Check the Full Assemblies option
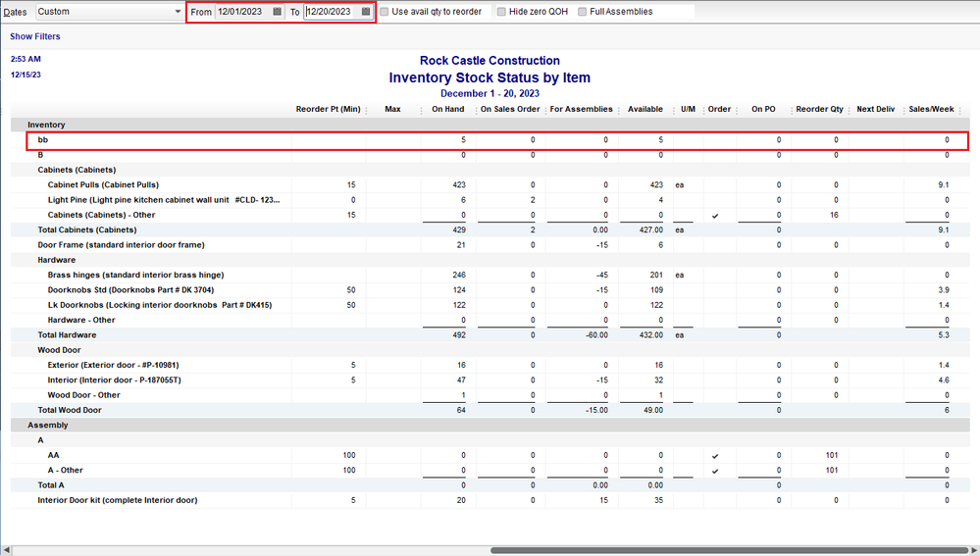The height and width of the screenshot is (556, 980). [x=583, y=12]
